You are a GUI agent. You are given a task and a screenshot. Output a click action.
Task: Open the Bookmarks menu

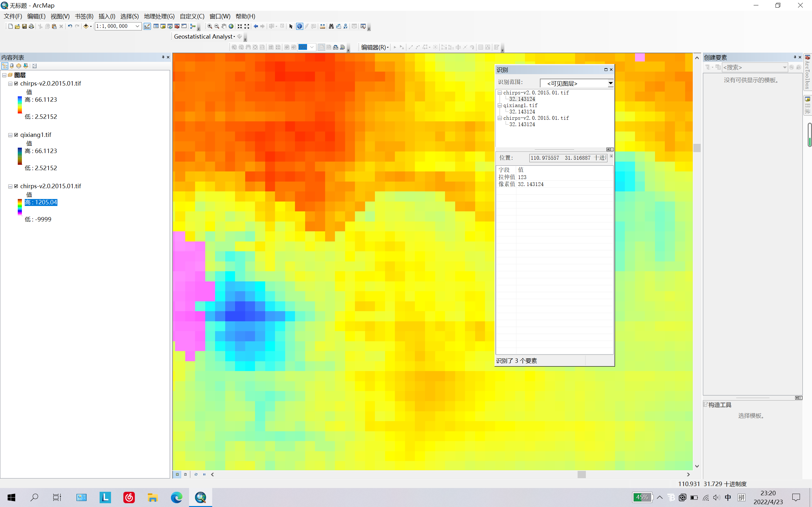(84, 16)
